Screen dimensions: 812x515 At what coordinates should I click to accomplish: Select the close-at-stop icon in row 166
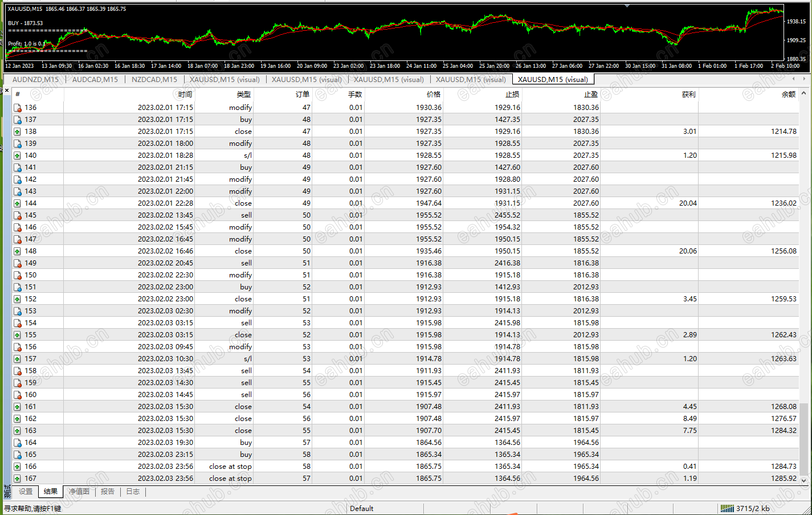pos(17,467)
